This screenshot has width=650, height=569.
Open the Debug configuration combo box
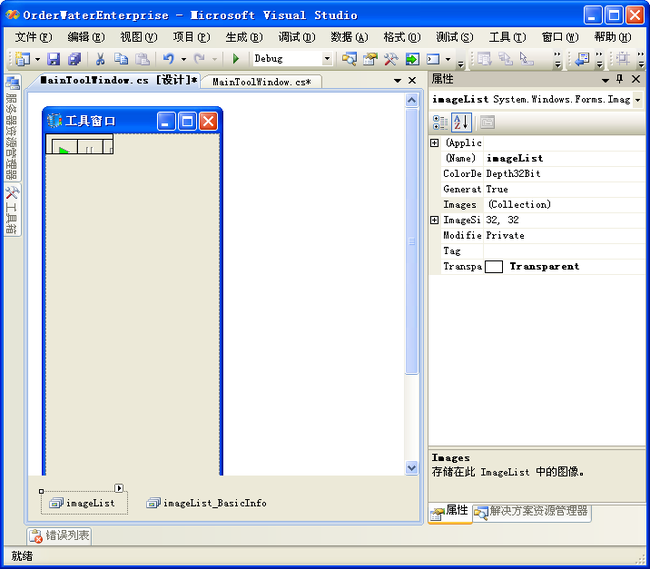(292, 59)
